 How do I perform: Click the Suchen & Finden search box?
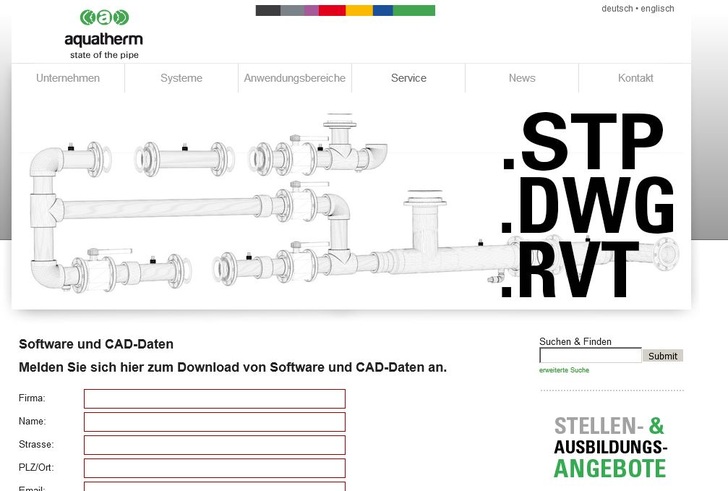point(589,356)
